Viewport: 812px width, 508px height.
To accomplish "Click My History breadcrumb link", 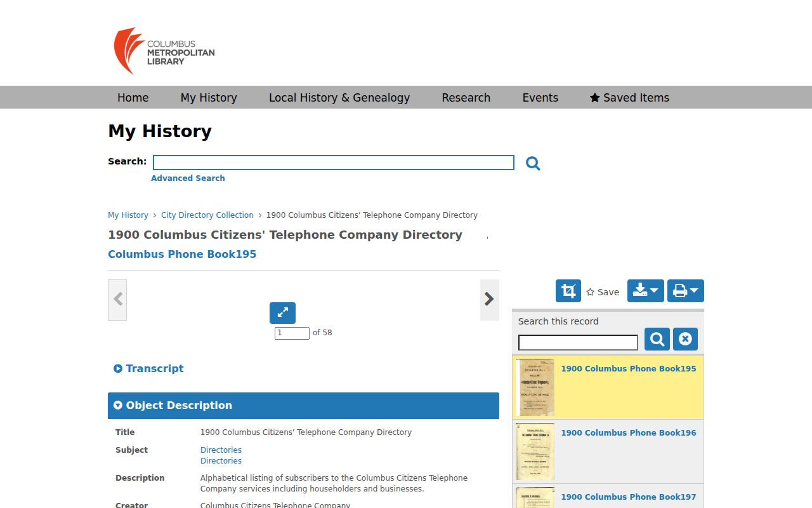I will coord(128,215).
